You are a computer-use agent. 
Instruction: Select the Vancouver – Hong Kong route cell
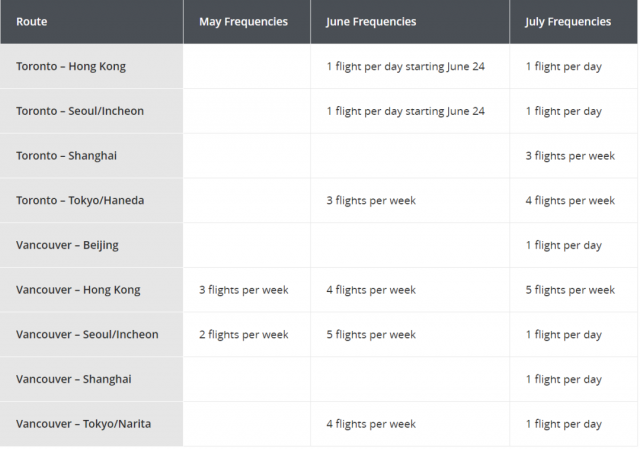(91, 290)
